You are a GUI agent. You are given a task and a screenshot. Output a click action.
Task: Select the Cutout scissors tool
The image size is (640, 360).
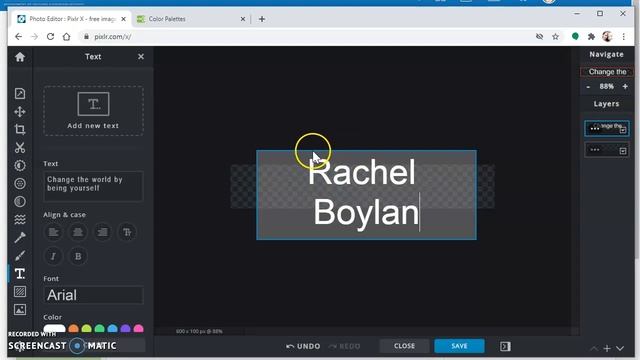pyautogui.click(x=20, y=147)
